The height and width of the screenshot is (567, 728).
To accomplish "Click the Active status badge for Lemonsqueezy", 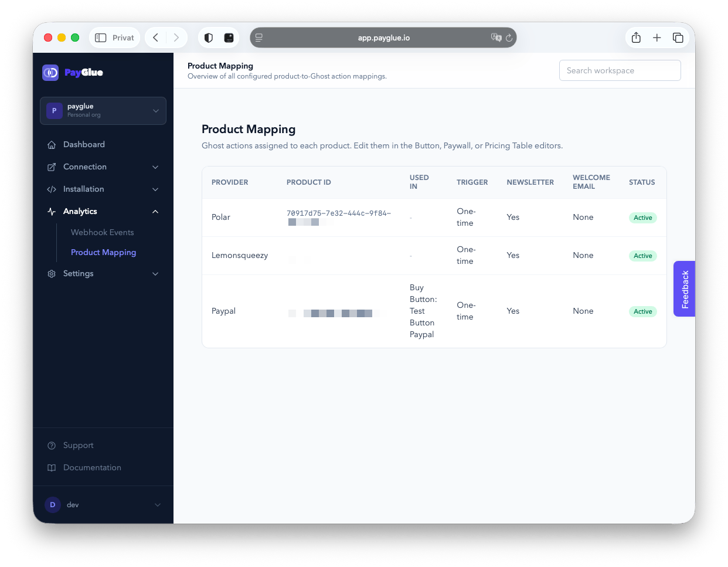I will 643,256.
